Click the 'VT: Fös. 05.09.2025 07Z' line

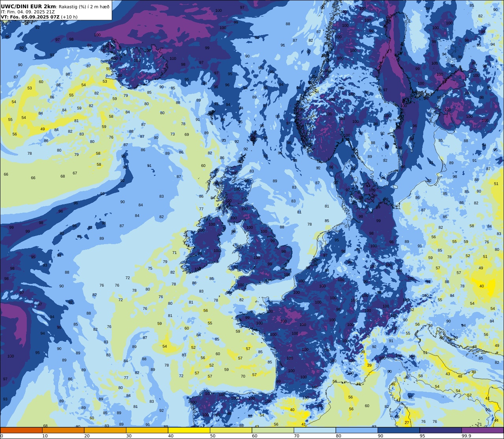(x=30, y=17)
